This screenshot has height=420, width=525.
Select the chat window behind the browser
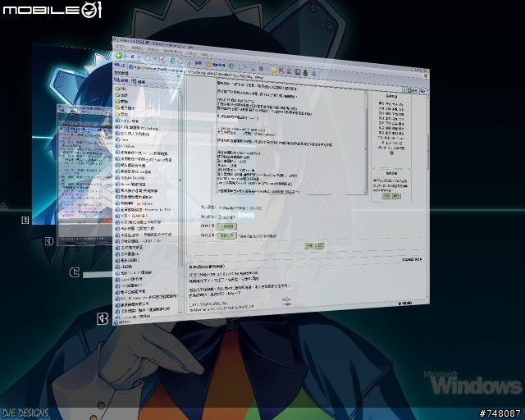[84, 174]
